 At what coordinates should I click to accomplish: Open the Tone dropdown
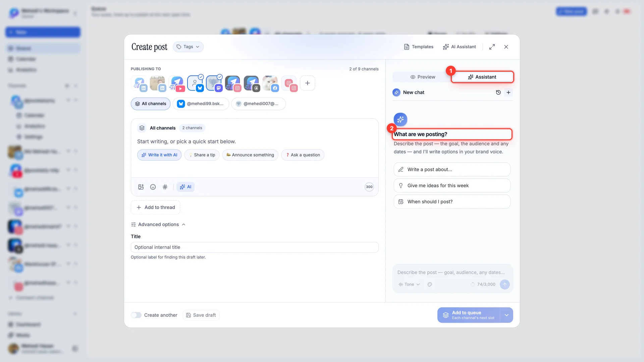pos(409,285)
